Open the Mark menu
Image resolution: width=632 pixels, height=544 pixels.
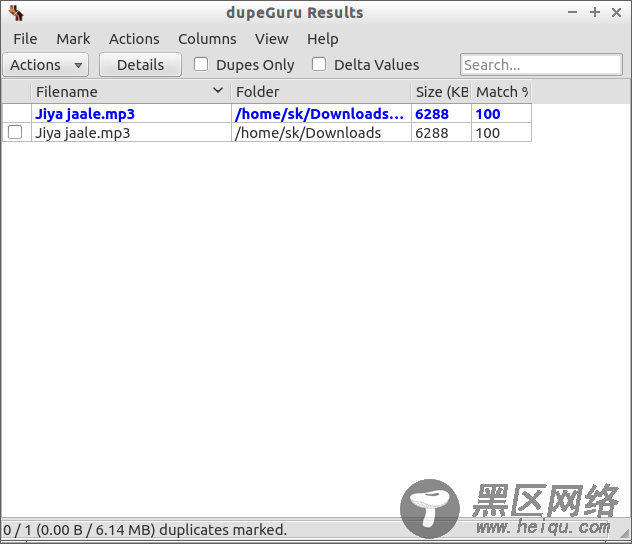73,39
